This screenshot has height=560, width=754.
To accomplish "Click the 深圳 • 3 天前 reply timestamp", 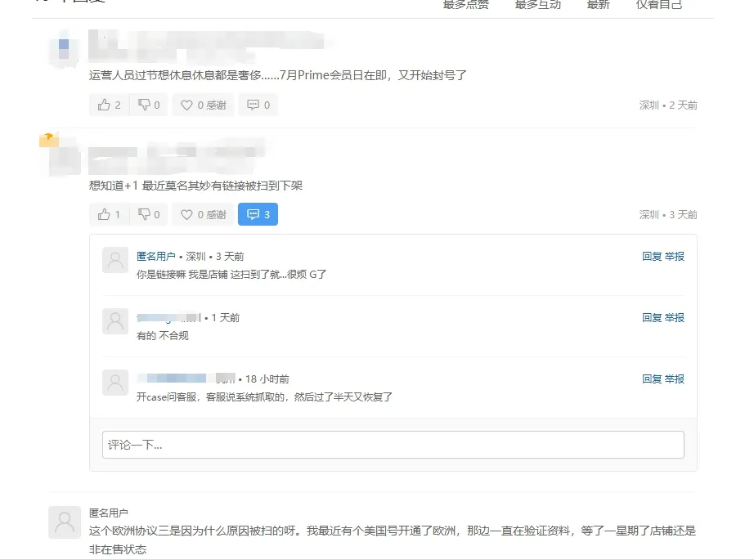I will tap(668, 214).
